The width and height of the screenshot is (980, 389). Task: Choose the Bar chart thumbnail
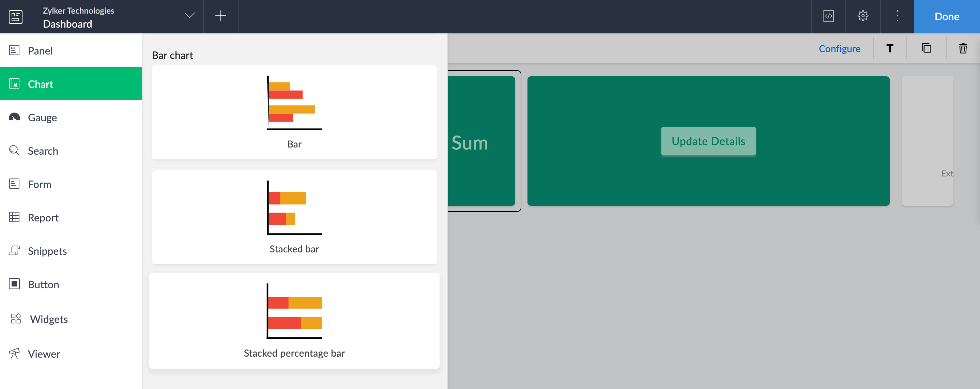(x=294, y=112)
